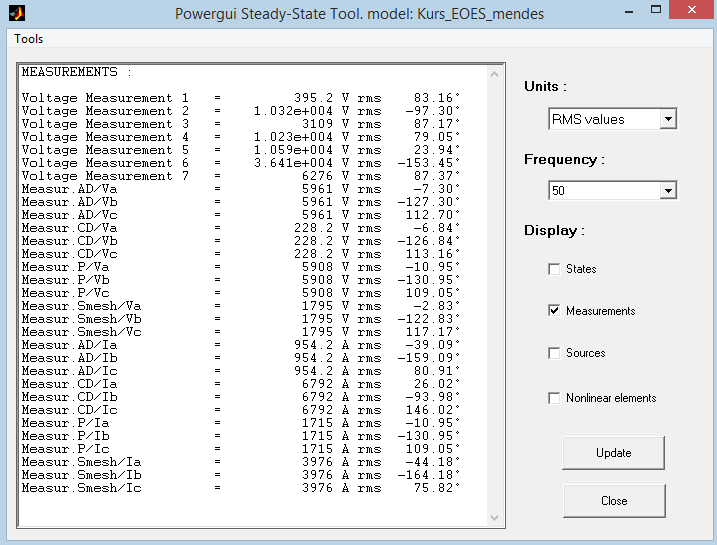Click the -153.45° phase angle value

pos(428,163)
